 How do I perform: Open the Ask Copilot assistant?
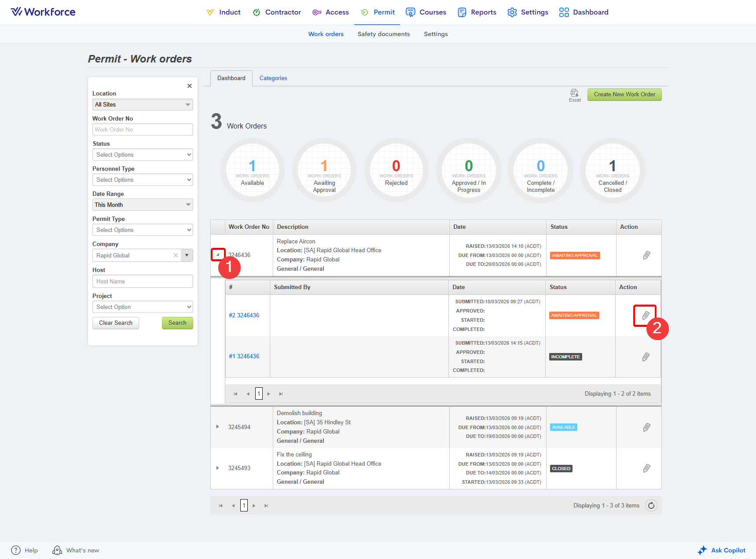pyautogui.click(x=722, y=550)
